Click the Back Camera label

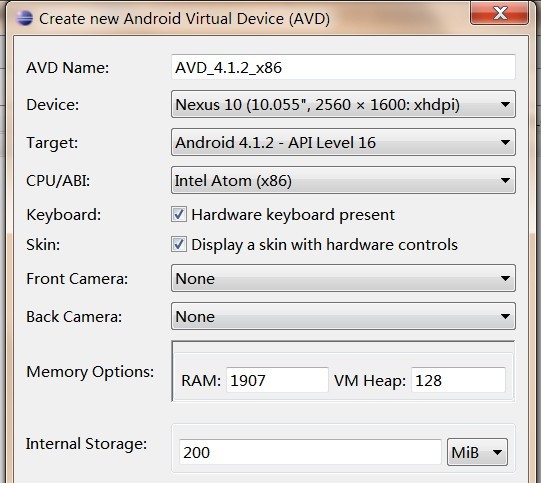(74, 316)
